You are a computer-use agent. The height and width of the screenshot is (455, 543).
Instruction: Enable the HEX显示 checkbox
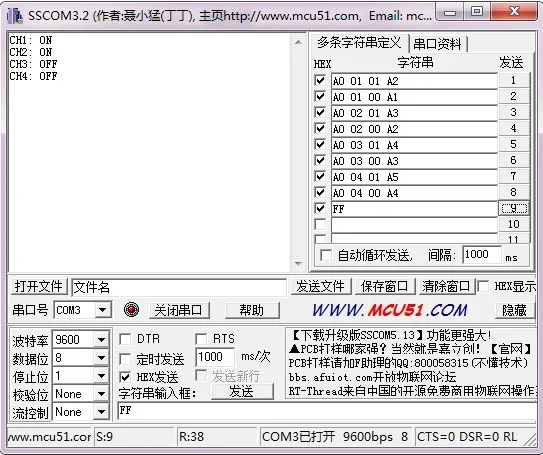click(x=483, y=286)
